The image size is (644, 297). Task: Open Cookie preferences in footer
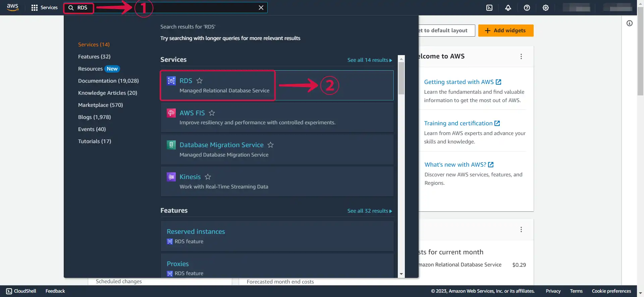(611, 291)
